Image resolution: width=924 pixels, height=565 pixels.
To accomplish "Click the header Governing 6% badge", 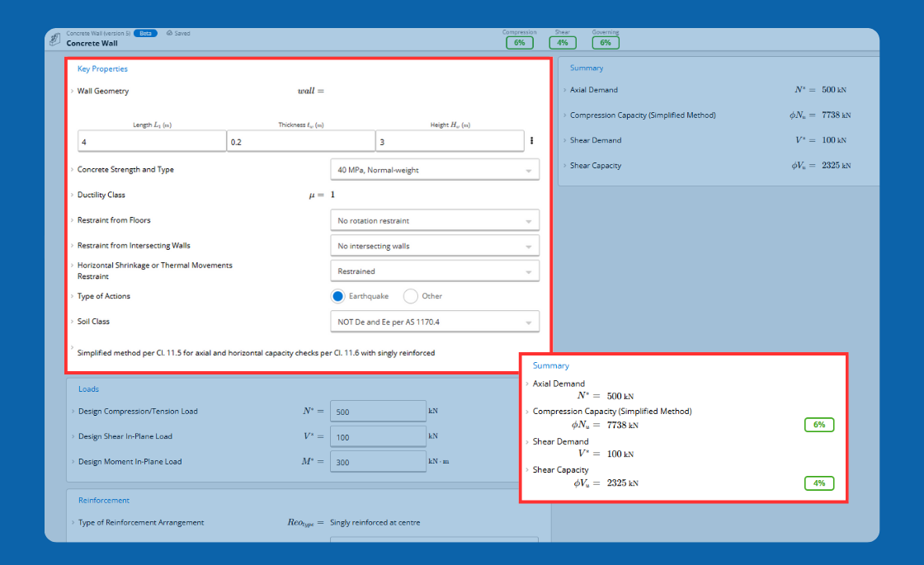I will [606, 42].
